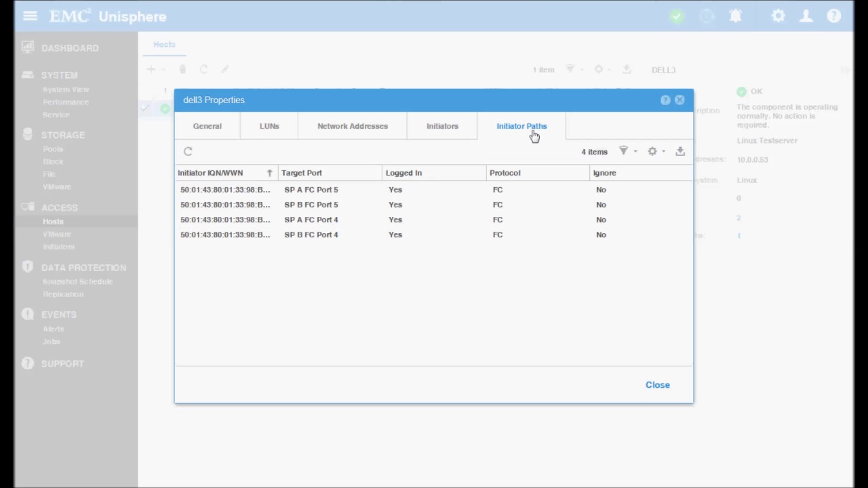Open Jobs under Events

coord(51,342)
